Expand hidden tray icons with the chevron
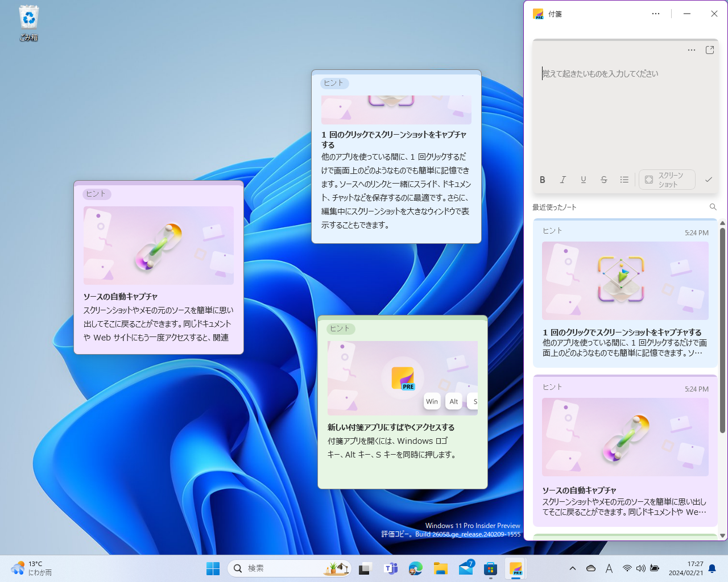Viewport: 728px width, 582px height. pyautogui.click(x=573, y=568)
